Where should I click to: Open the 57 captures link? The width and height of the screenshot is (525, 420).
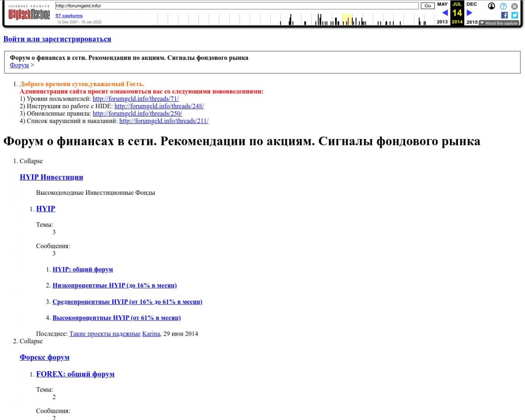point(69,16)
